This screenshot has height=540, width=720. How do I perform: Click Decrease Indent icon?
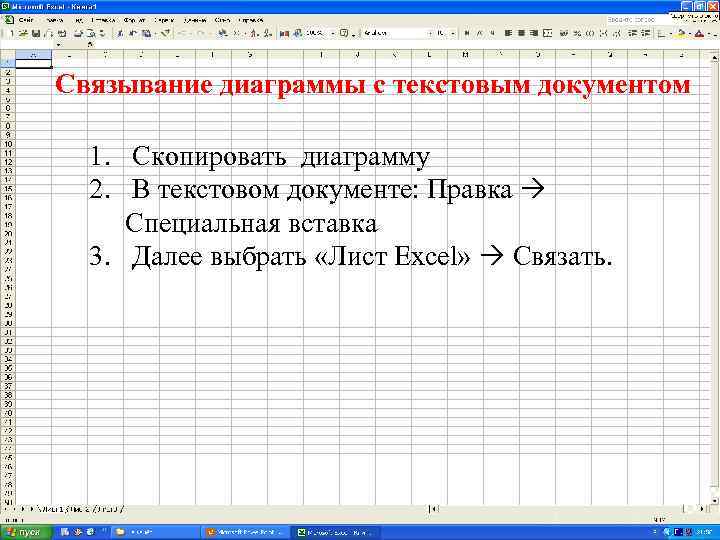tap(633, 33)
